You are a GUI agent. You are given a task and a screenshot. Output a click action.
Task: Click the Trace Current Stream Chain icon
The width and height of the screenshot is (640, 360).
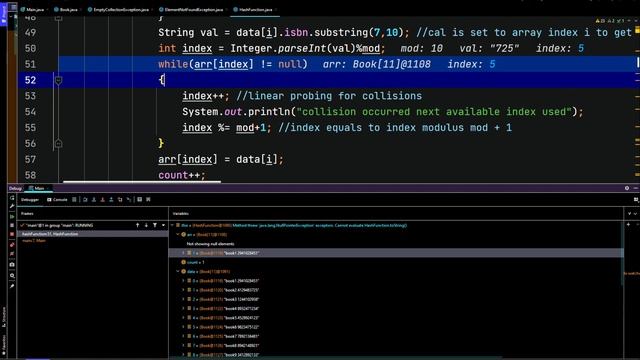click(x=148, y=200)
